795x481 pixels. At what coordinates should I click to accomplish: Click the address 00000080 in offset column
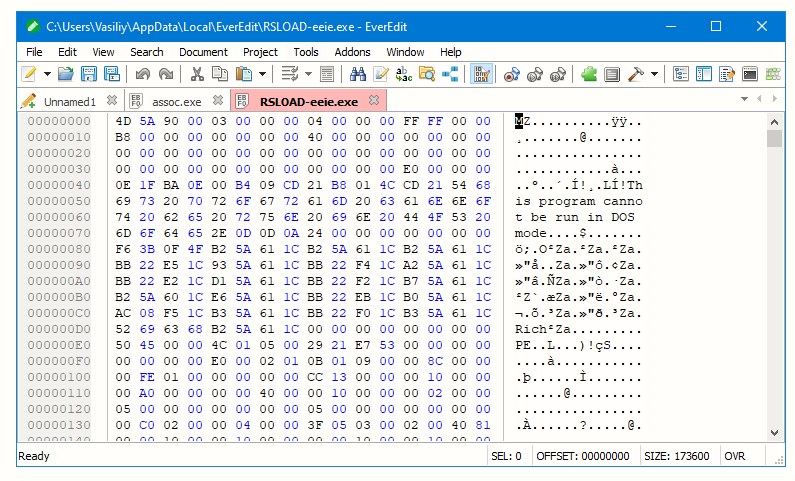coord(59,249)
